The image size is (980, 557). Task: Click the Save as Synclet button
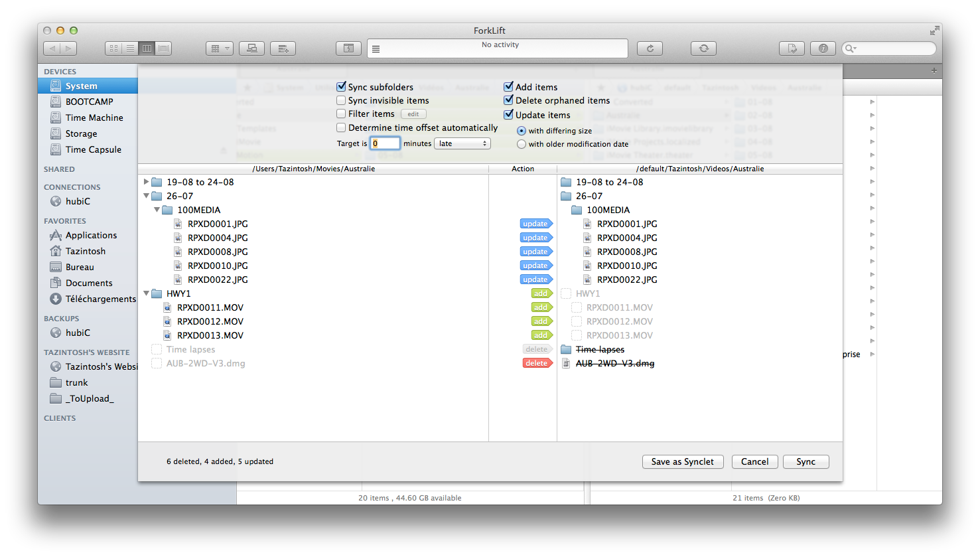click(x=682, y=461)
